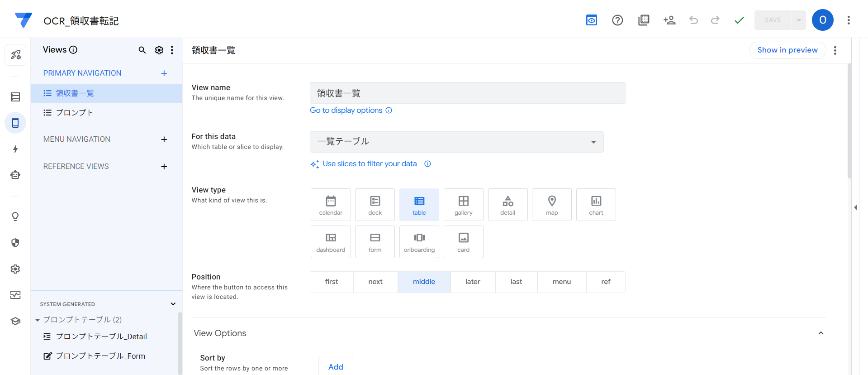This screenshot has width=868, height=375.
Task: Open the Data section in left sidebar
Action: point(15,97)
